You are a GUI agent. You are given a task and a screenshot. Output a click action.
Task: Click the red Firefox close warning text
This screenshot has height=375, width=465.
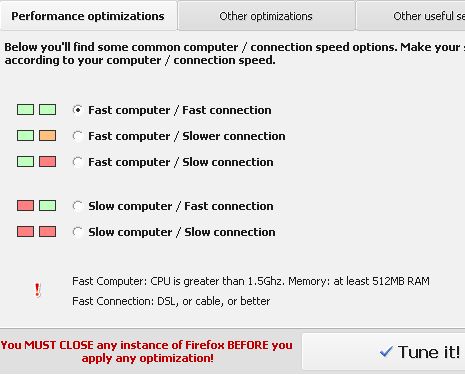[x=147, y=351]
